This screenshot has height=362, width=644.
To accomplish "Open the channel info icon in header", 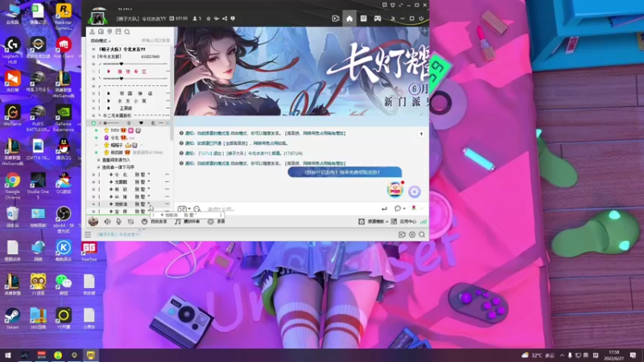I will point(233,19).
